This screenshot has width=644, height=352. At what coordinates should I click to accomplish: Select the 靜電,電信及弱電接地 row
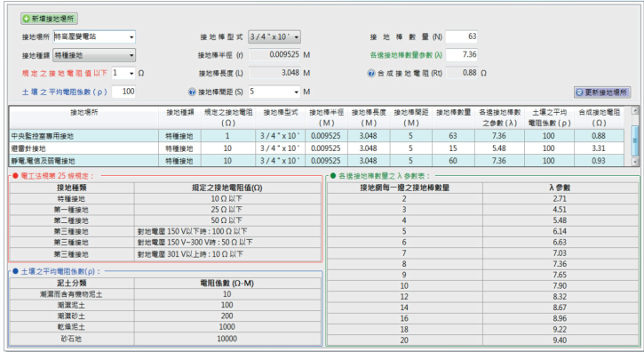tap(316, 161)
